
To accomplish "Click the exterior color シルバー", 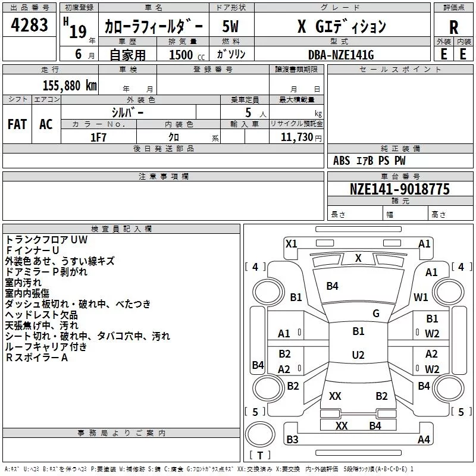I will pyautogui.click(x=127, y=112).
